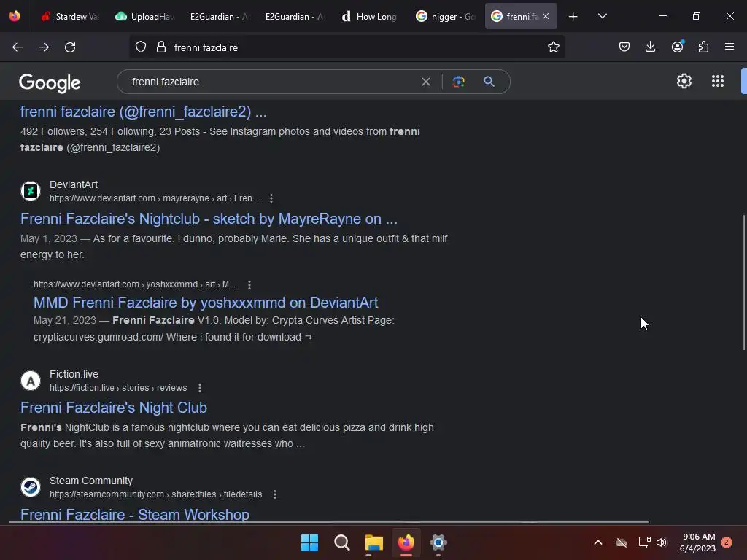
Task: Open the Downloads panel
Action: (x=650, y=47)
